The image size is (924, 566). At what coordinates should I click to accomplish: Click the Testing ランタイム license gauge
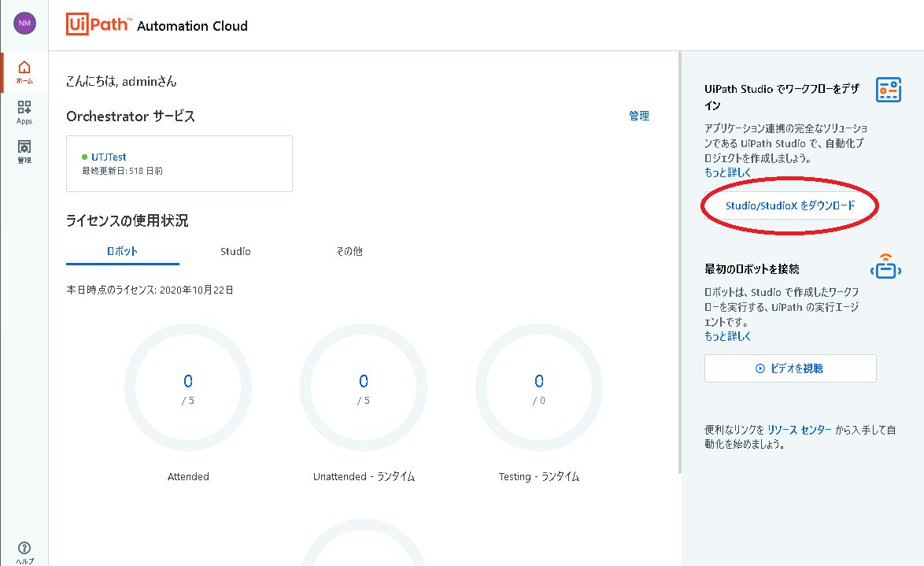click(x=539, y=387)
